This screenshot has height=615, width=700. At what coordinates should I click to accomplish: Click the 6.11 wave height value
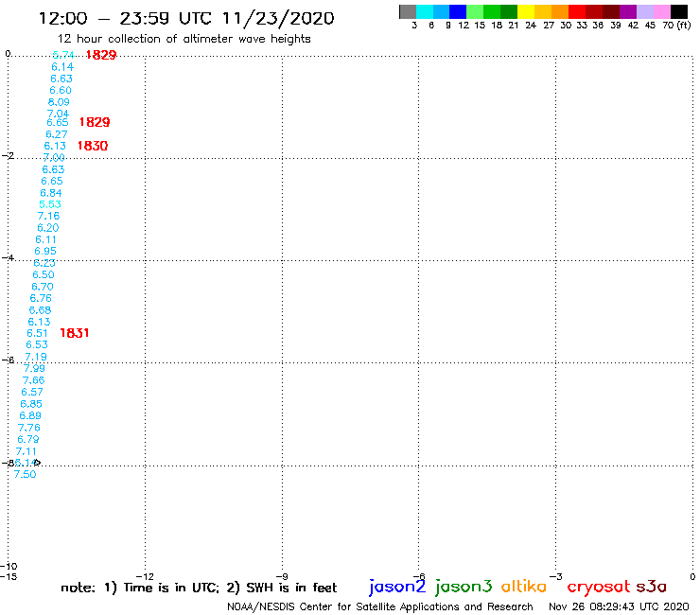46,239
